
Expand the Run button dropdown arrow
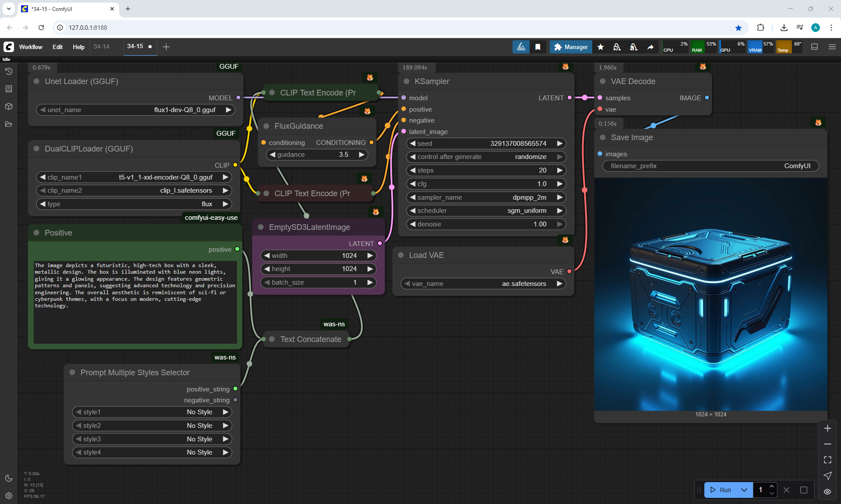tap(744, 490)
